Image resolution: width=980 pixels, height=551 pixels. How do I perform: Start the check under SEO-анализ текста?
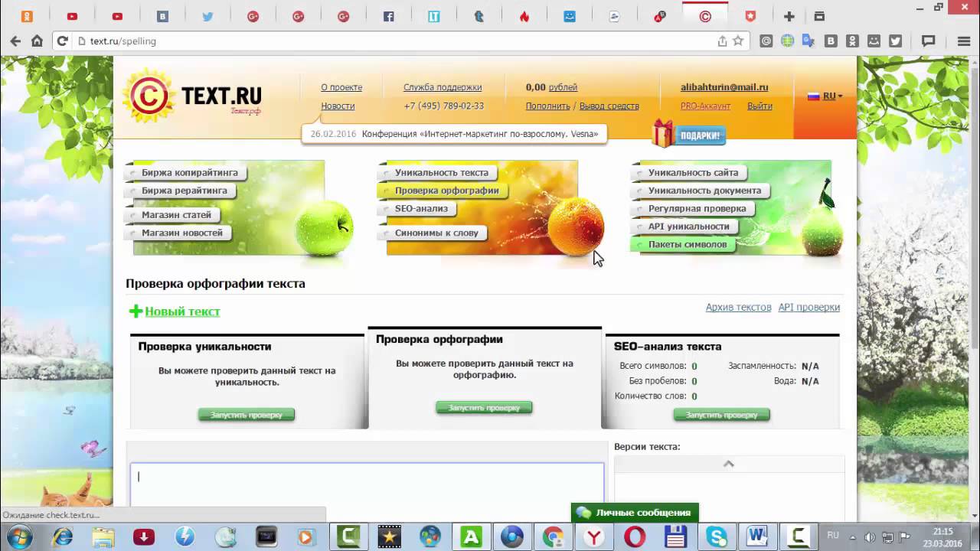721,415
